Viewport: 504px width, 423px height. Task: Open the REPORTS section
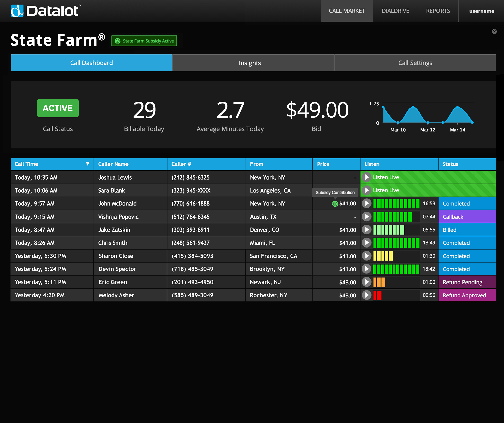438,11
